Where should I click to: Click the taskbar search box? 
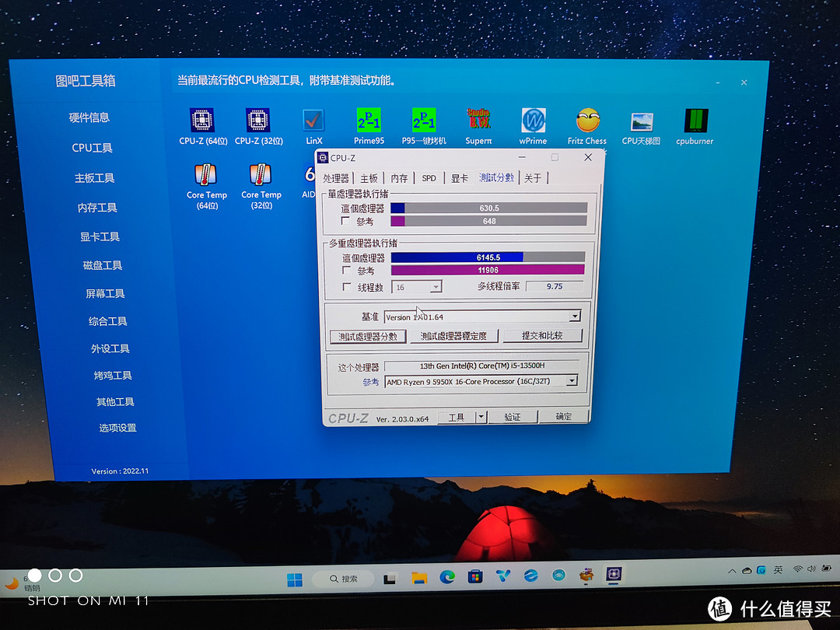pos(344,579)
